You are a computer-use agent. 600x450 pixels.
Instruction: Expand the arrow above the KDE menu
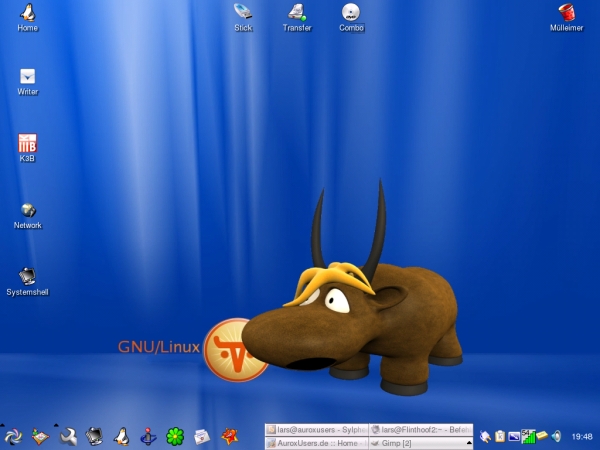click(2, 425)
